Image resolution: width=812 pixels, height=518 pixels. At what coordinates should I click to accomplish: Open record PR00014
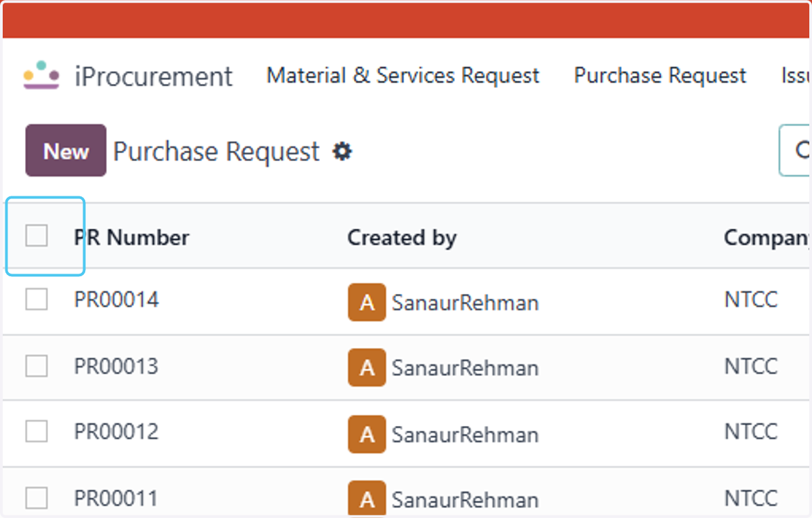click(x=116, y=299)
